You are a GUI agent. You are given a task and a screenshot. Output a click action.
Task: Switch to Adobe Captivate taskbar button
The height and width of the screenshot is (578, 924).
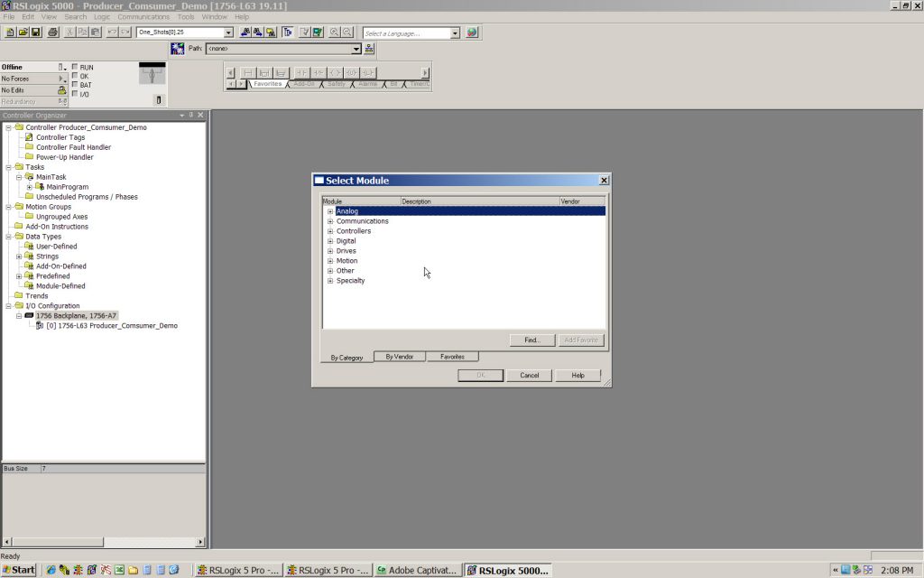[417, 570]
